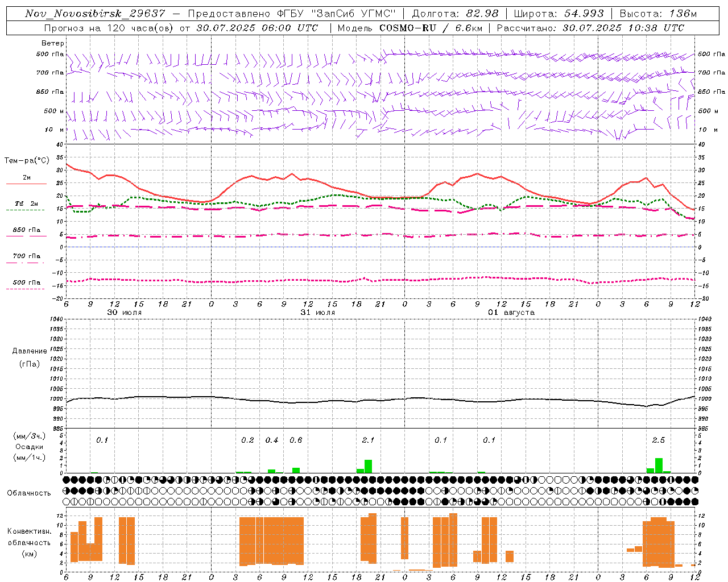
Task: Click the 0.4 precipitation value
Action: pos(272,440)
